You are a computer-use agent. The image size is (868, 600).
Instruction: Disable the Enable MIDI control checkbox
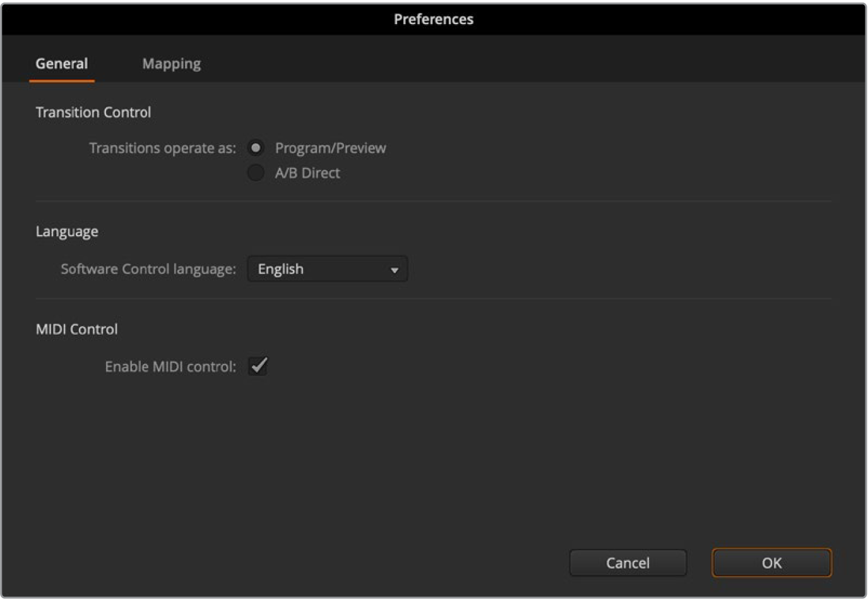(258, 366)
